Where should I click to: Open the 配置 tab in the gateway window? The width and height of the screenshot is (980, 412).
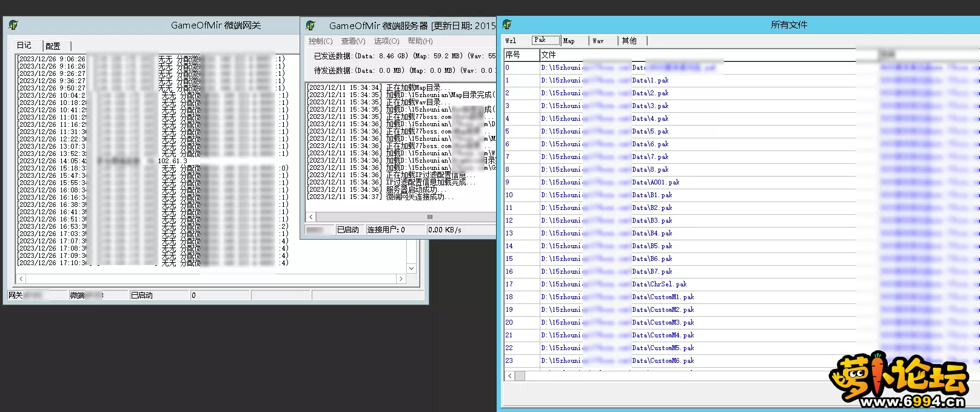[x=53, y=46]
